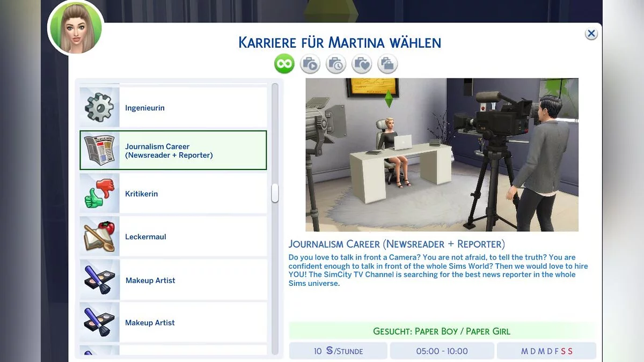Click the gear icon for Ingenieurin

click(x=99, y=108)
